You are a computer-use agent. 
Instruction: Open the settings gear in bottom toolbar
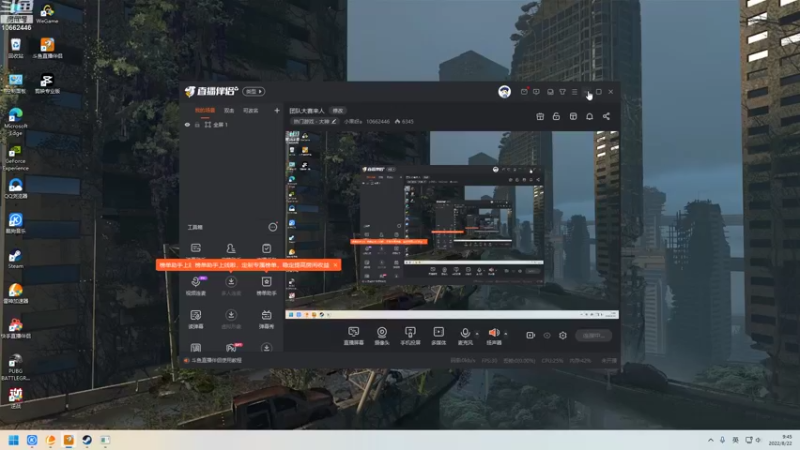[563, 335]
